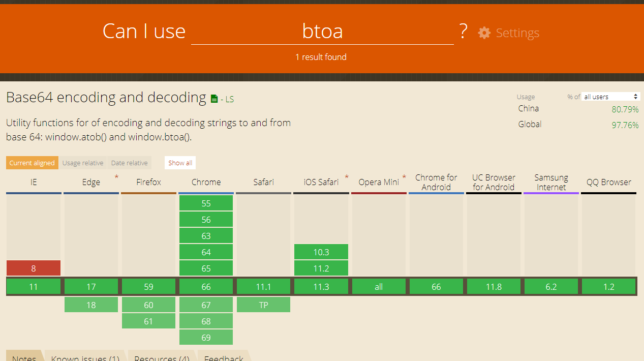The image size is (644, 361).
Task: Click the red asterisk beside iOS Safari
Action: 347,177
